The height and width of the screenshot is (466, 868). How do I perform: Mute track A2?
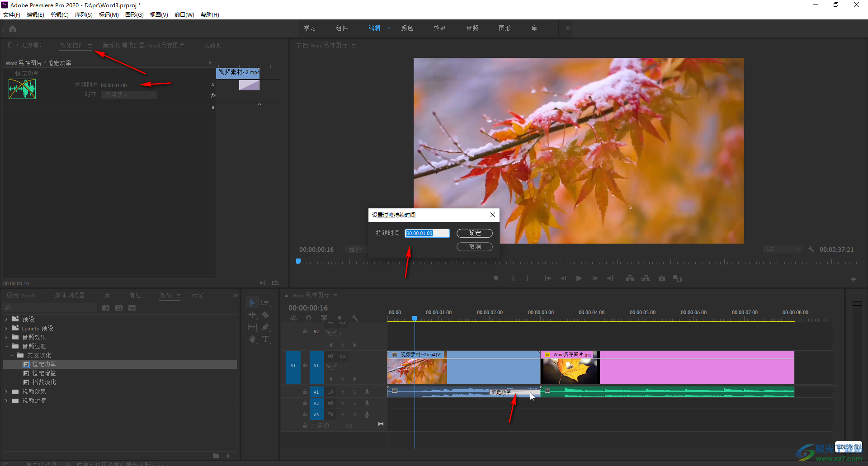343,403
